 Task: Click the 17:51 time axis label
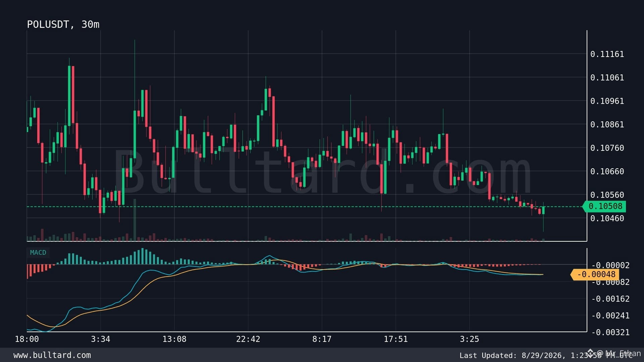(x=396, y=339)
